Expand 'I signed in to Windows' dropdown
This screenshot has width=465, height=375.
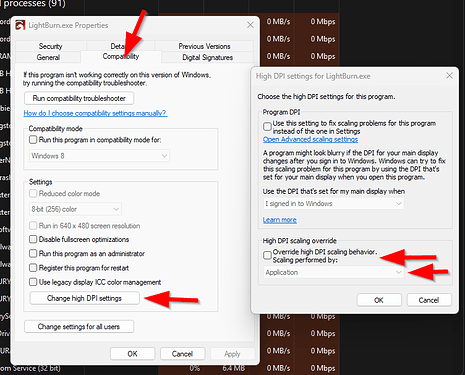[x=333, y=204]
